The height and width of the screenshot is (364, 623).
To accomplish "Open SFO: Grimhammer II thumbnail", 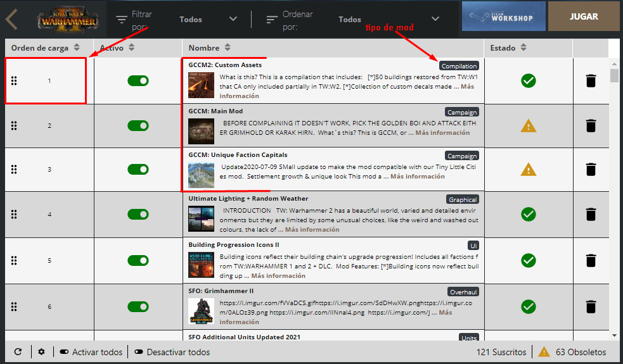I will [x=201, y=311].
